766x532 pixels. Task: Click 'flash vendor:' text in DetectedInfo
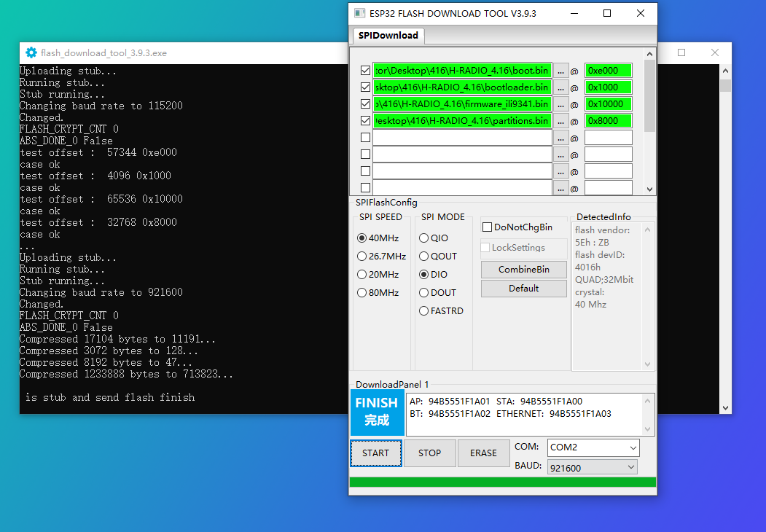pos(602,230)
